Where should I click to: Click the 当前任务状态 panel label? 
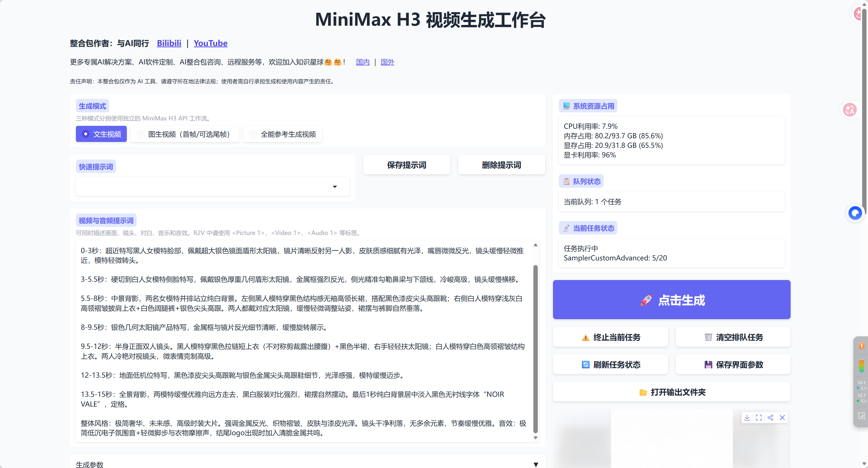[x=588, y=228]
